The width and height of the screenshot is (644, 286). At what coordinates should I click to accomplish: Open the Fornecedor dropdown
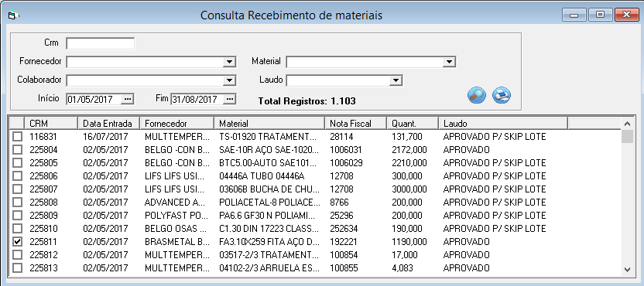[229, 62]
